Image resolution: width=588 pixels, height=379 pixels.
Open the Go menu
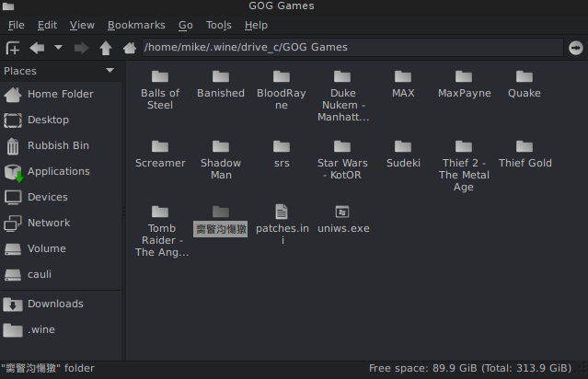pos(186,25)
